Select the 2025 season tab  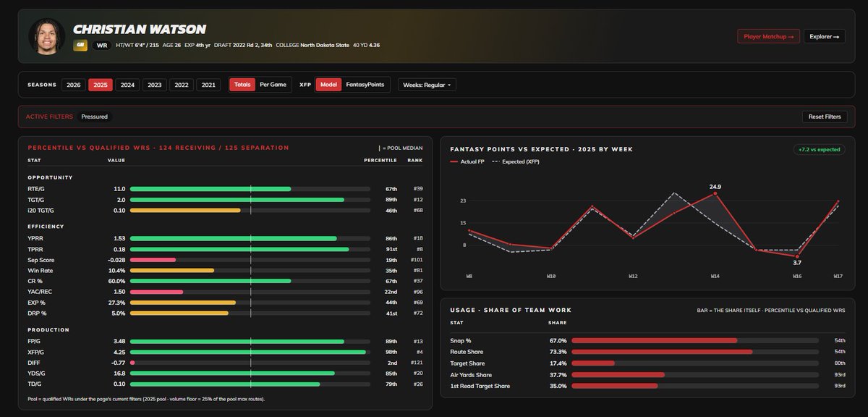101,85
